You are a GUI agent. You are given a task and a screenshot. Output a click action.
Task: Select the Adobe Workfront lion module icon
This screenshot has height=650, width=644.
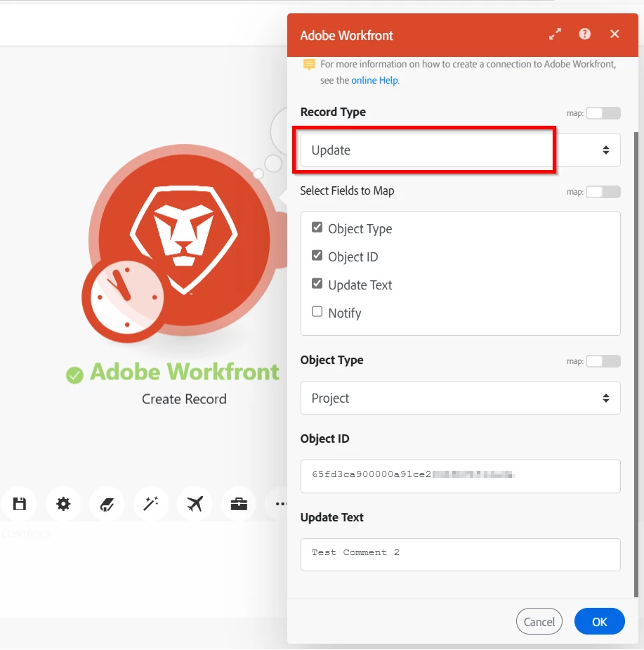(x=184, y=240)
